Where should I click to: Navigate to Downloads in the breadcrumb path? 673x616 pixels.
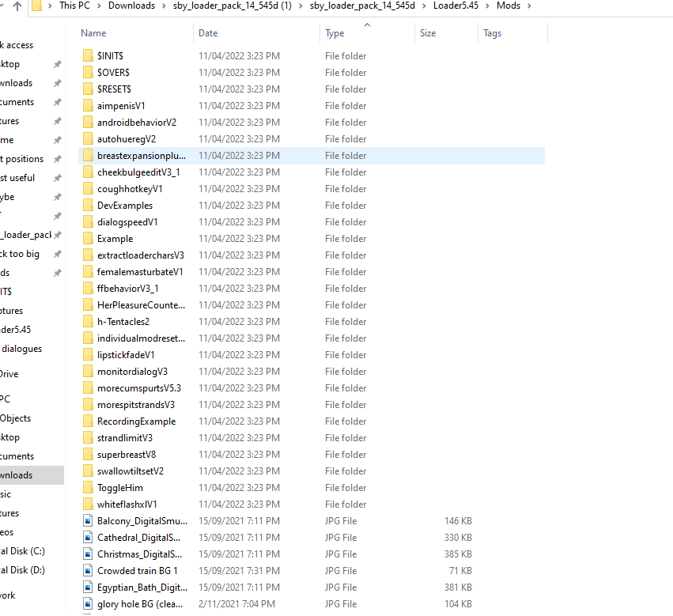point(131,6)
